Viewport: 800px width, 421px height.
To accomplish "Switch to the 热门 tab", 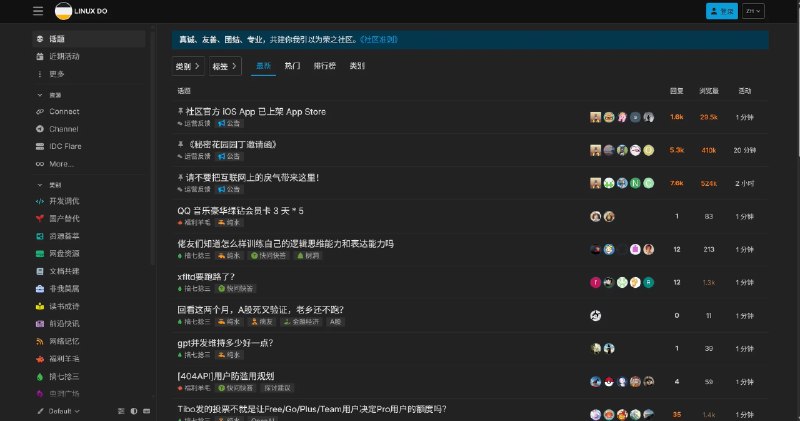I will 292,66.
